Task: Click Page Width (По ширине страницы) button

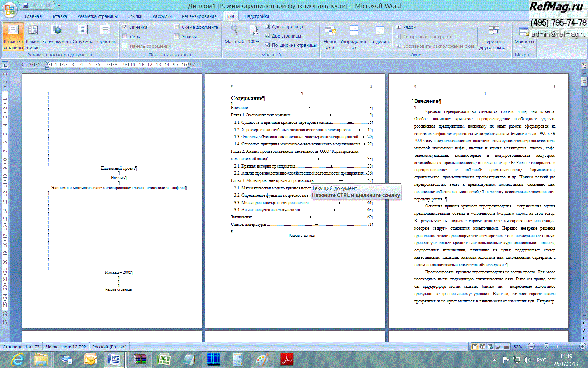Action: coord(290,45)
